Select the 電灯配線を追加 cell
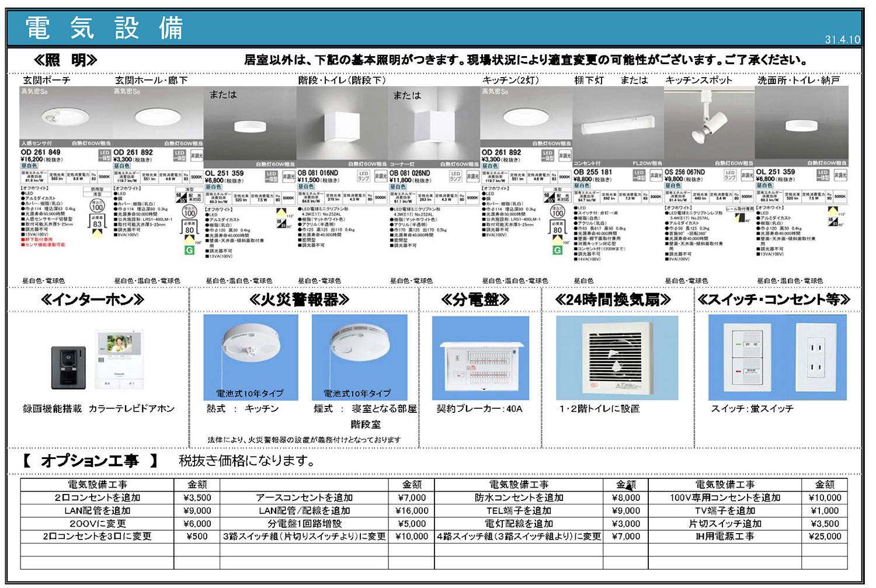The image size is (876, 588). pos(519,524)
